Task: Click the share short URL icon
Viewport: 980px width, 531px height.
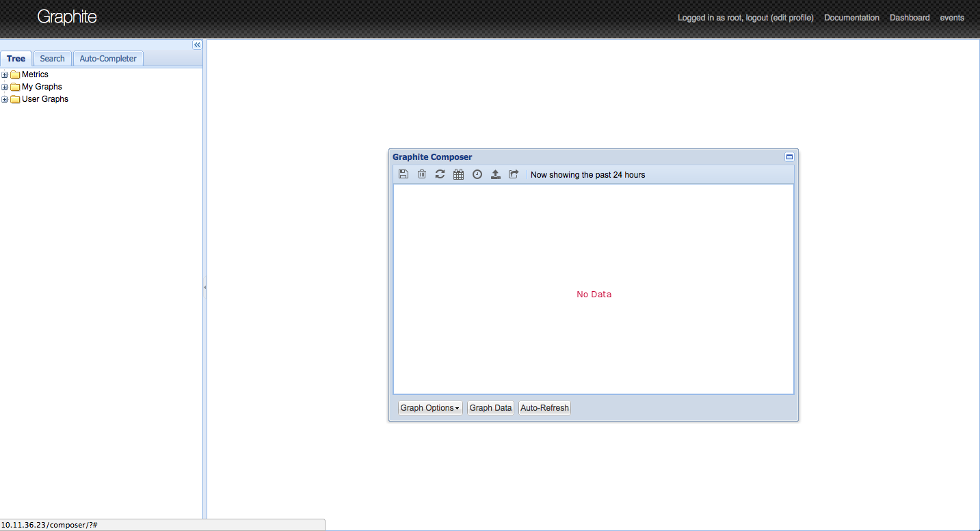Action: pyautogui.click(x=514, y=174)
